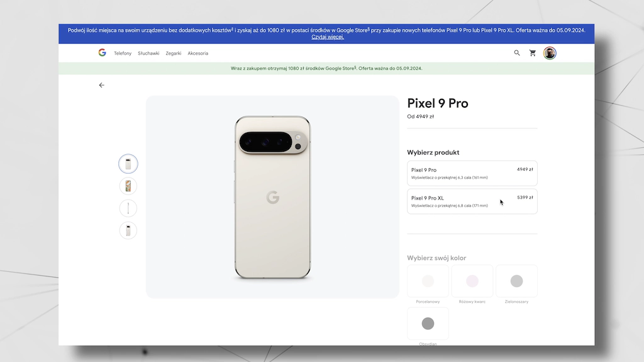Click the main Pixel 9 Pro product image
The width and height of the screenshot is (644, 362).
point(272,197)
